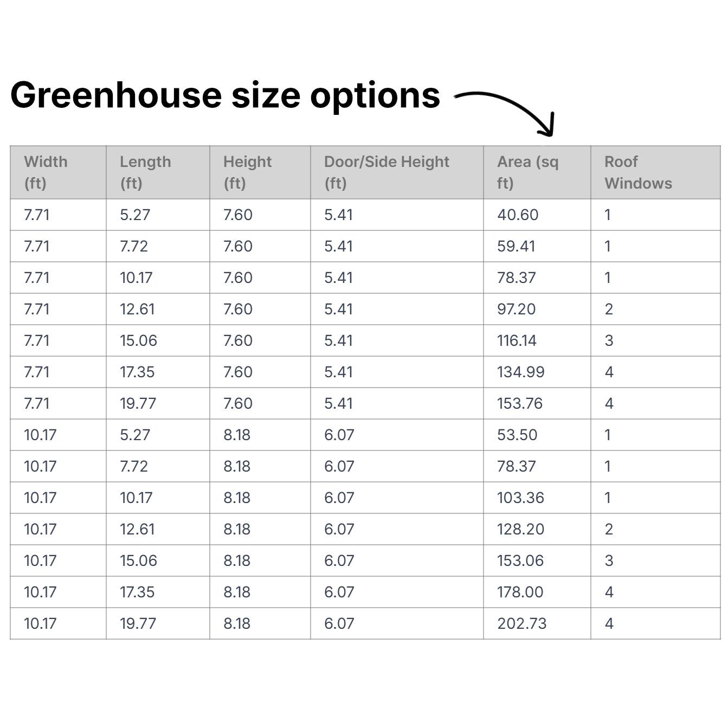Select the 40.60 area cell
Image resolution: width=728 pixels, height=728 pixels.
[x=518, y=215]
